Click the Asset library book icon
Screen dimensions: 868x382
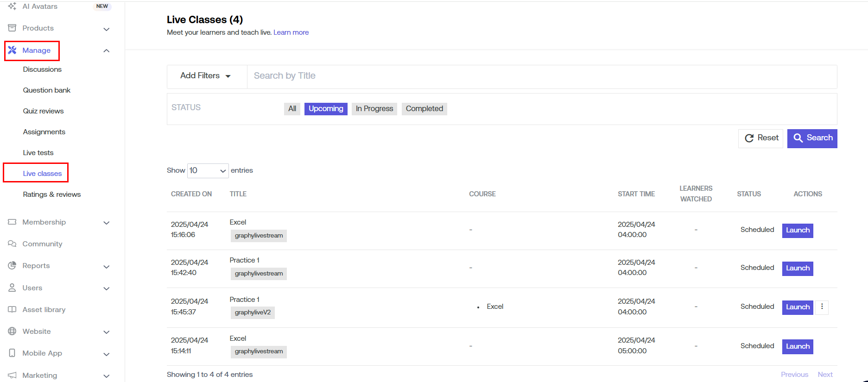[12, 310]
